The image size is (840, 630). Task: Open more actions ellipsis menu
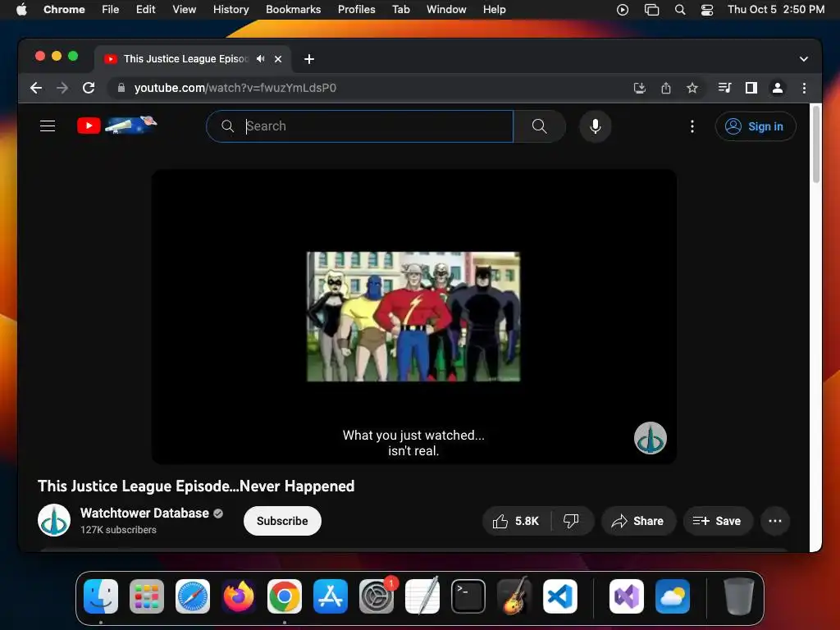[x=774, y=521]
